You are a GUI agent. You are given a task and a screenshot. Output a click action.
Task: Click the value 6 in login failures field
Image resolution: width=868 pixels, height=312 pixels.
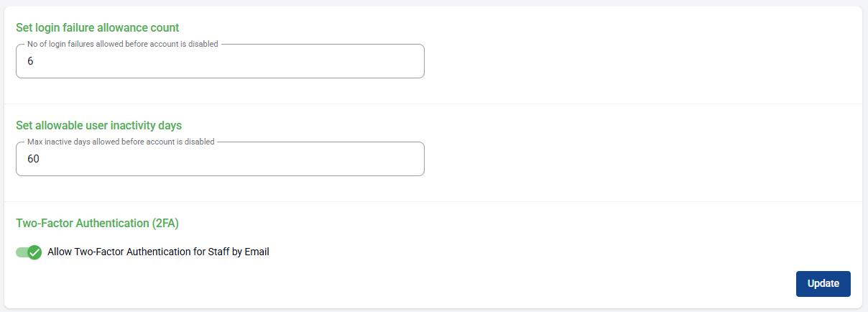(30, 62)
